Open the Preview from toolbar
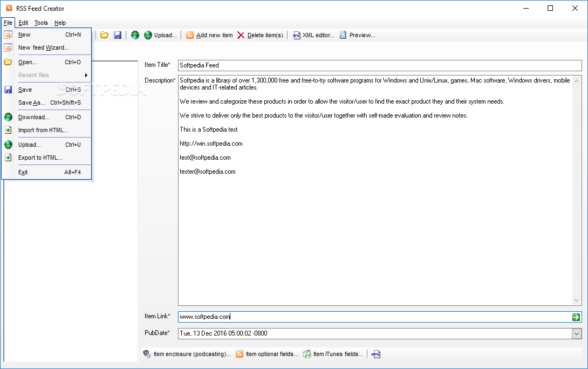 pyautogui.click(x=357, y=35)
